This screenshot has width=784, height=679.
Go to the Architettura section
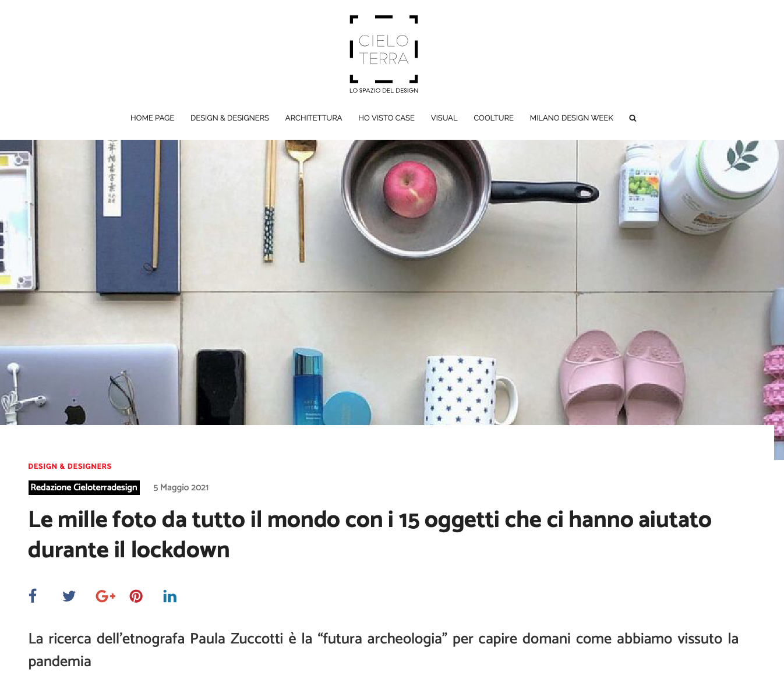[313, 118]
